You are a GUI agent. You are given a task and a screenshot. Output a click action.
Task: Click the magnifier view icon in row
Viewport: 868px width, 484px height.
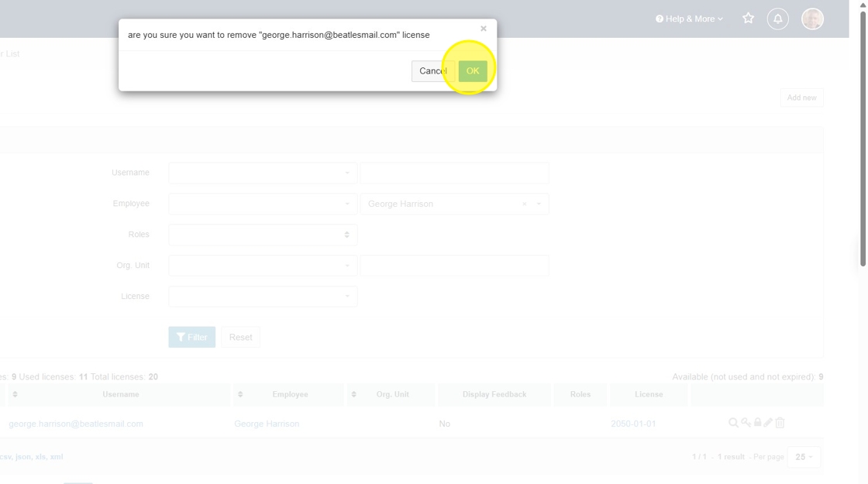coord(733,423)
